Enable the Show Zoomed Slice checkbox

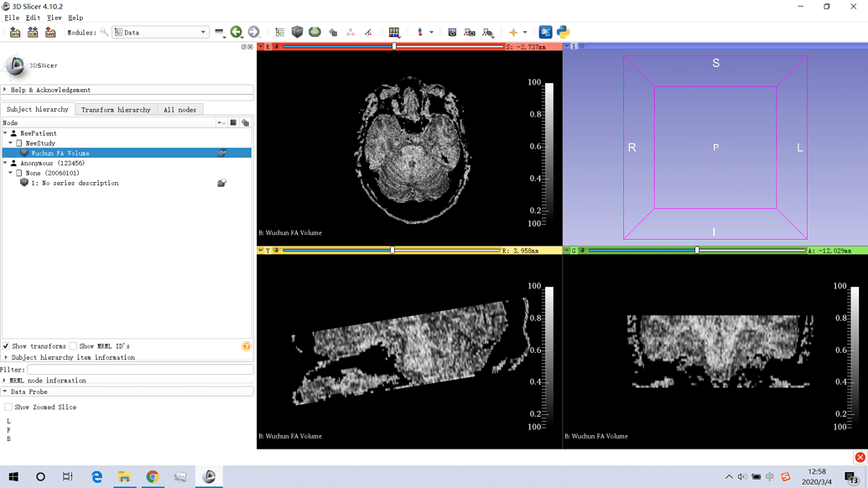pos(8,408)
